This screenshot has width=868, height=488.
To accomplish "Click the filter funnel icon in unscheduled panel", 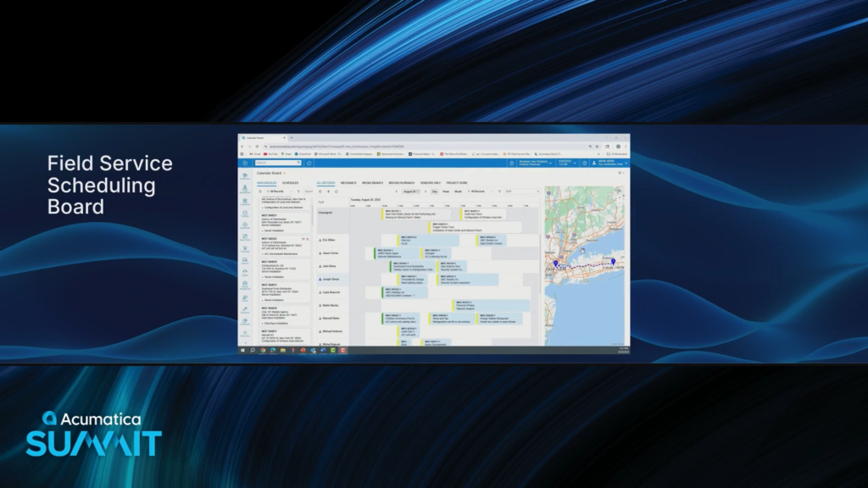I will (x=298, y=191).
